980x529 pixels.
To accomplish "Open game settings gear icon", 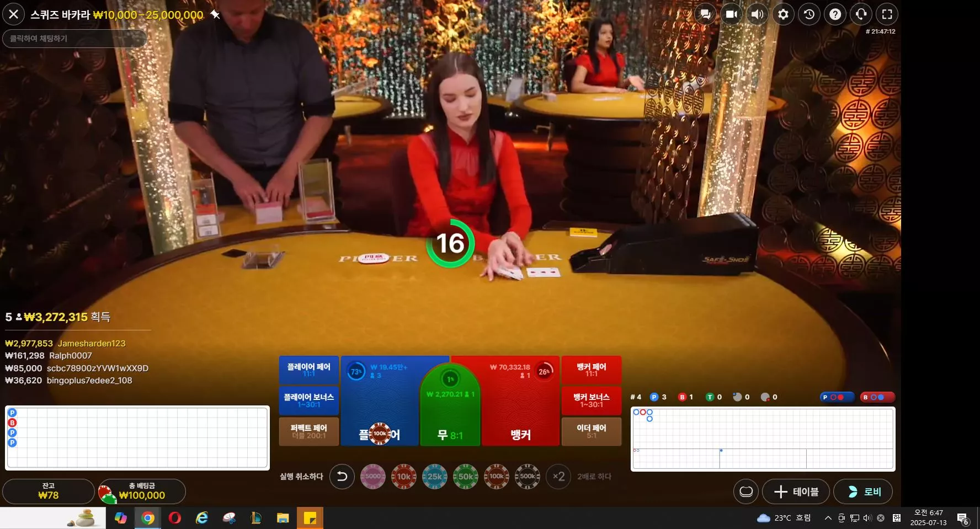I will [783, 14].
